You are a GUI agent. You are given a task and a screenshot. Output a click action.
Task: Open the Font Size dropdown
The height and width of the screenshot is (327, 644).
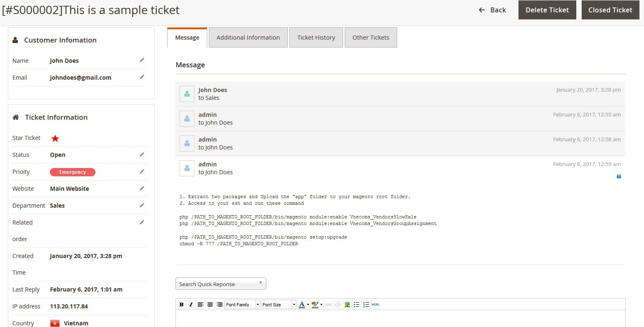coord(279,304)
